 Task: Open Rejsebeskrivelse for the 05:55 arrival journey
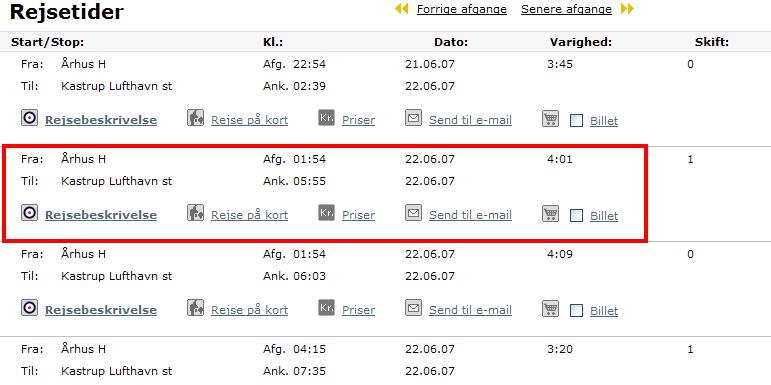(x=101, y=215)
